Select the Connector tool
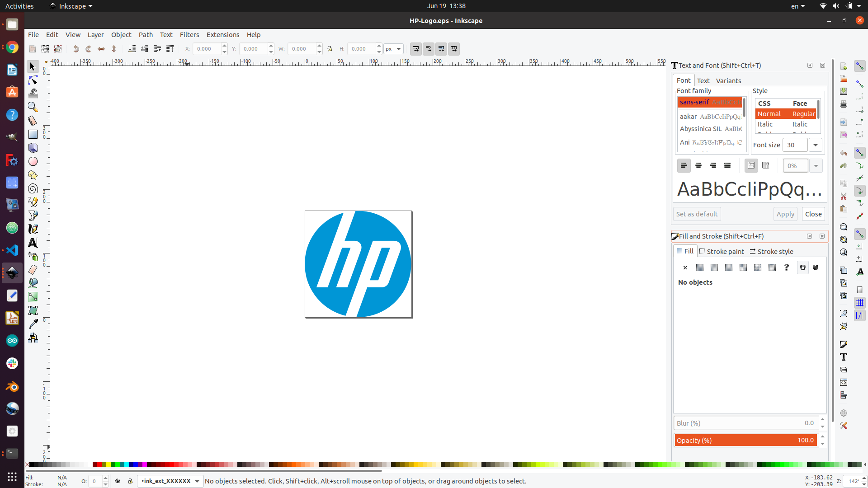The image size is (868, 488). coord(33,338)
